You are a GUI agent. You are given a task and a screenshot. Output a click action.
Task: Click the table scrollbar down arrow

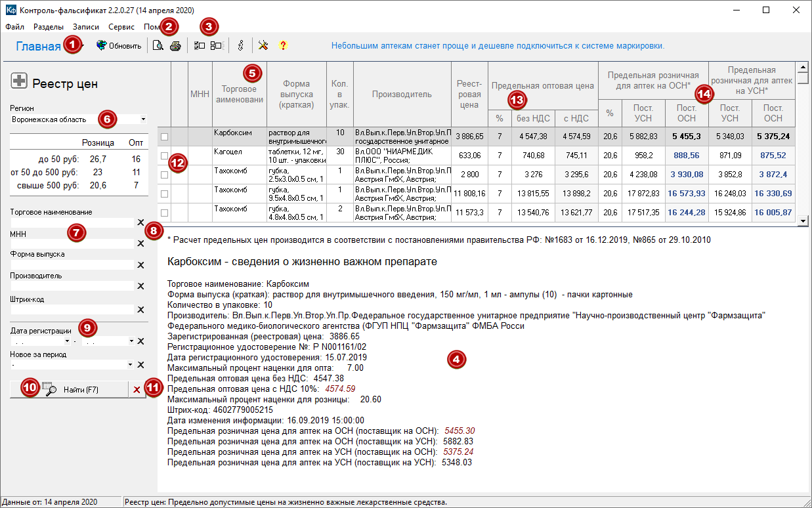(x=803, y=222)
